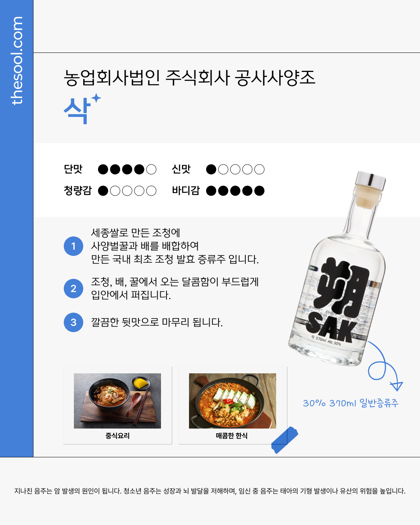Screen dimensions: 420x525
Task: Click the blue tape sticker on food card
Action: [x=285, y=440]
